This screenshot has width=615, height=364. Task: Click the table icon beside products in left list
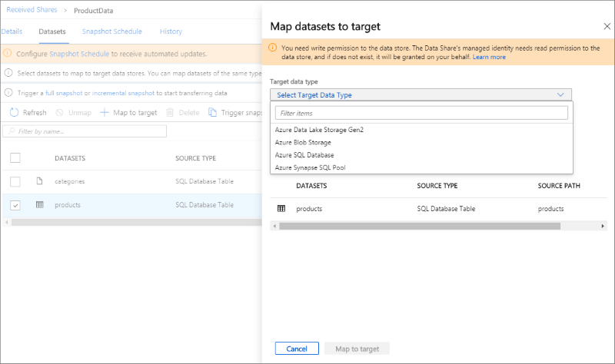(x=40, y=204)
